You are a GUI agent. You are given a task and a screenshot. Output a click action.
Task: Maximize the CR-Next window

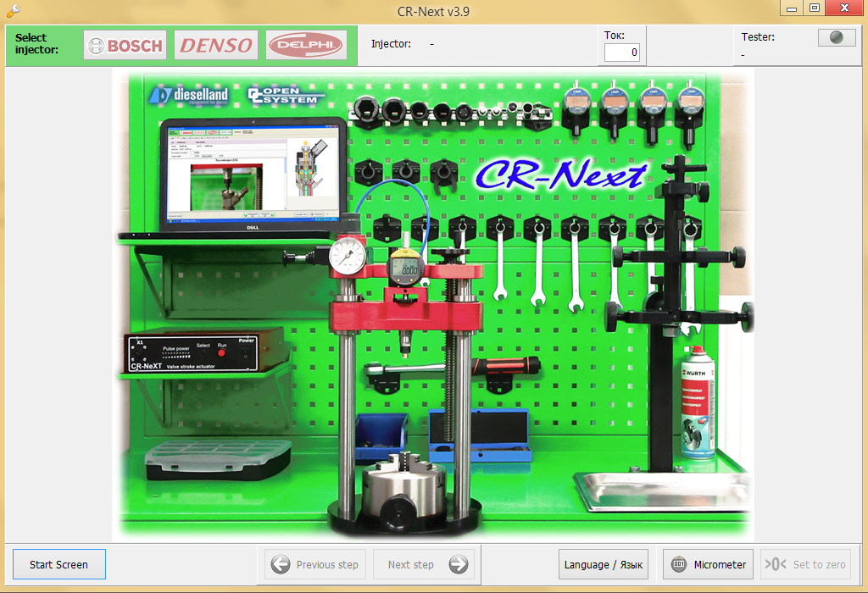tap(815, 8)
